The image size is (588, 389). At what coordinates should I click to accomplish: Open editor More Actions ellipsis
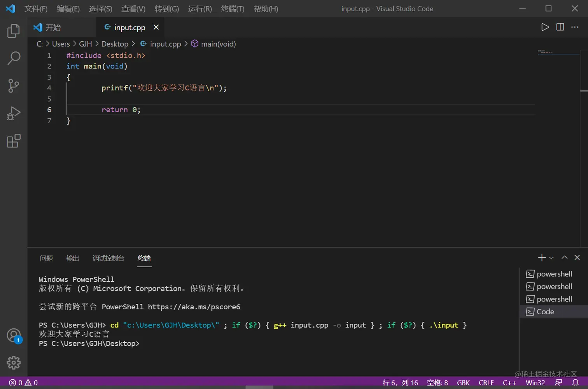coord(575,27)
